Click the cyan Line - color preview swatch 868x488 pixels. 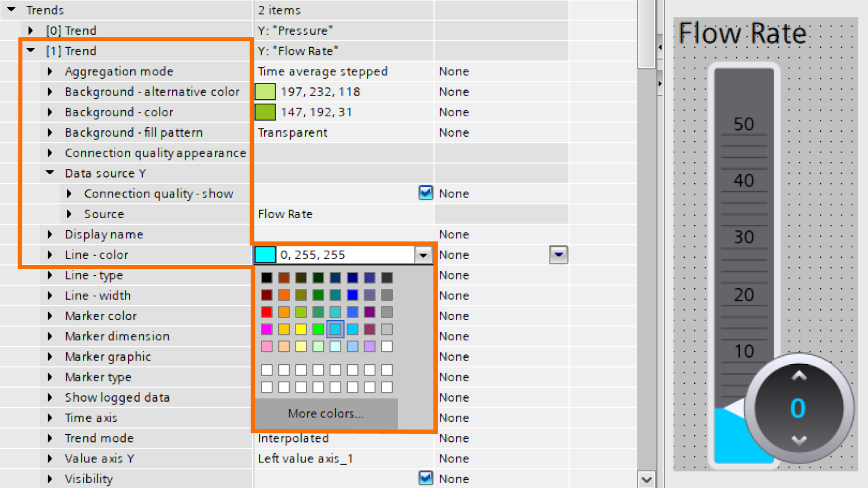pos(265,255)
